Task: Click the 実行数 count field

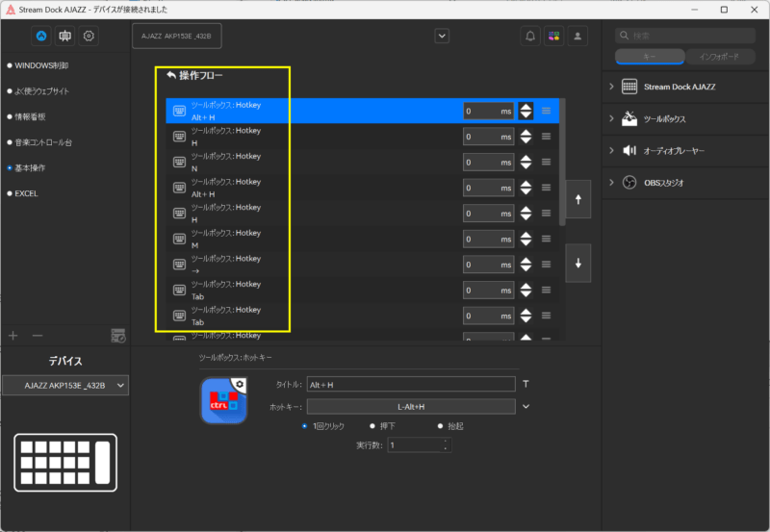Action: [420, 445]
